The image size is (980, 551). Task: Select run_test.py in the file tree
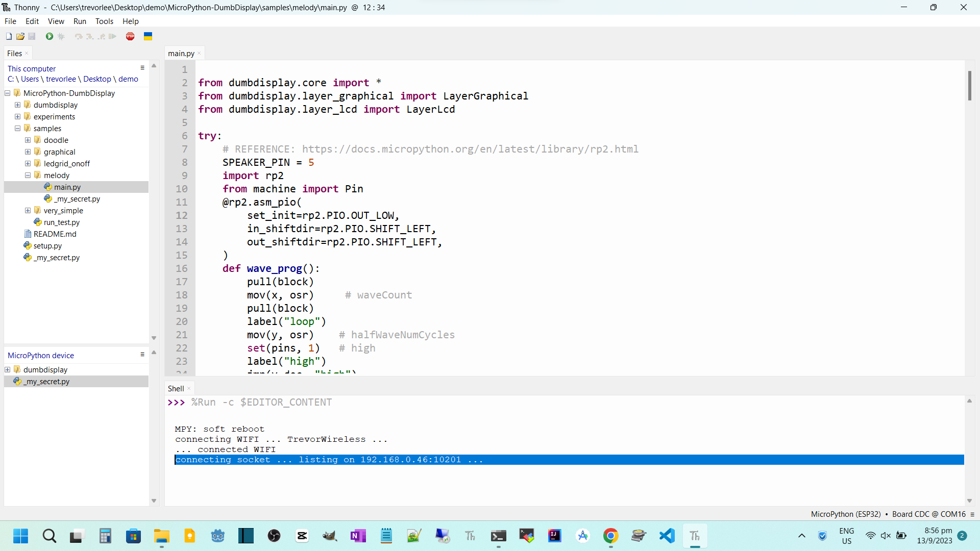point(61,222)
